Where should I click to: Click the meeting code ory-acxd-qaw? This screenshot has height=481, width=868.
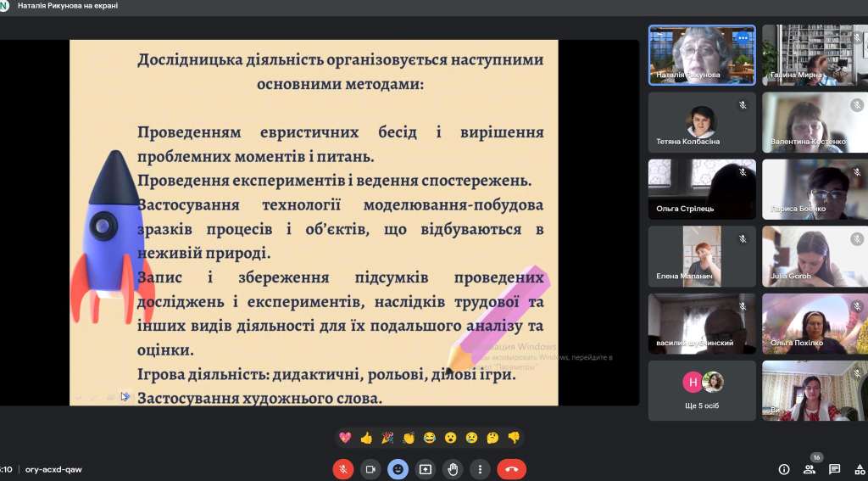click(x=53, y=469)
